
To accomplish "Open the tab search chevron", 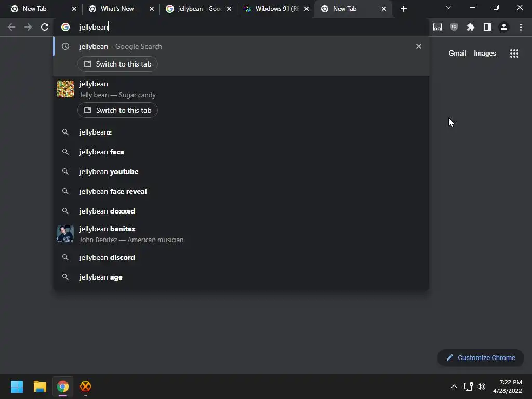I will tap(448, 7).
